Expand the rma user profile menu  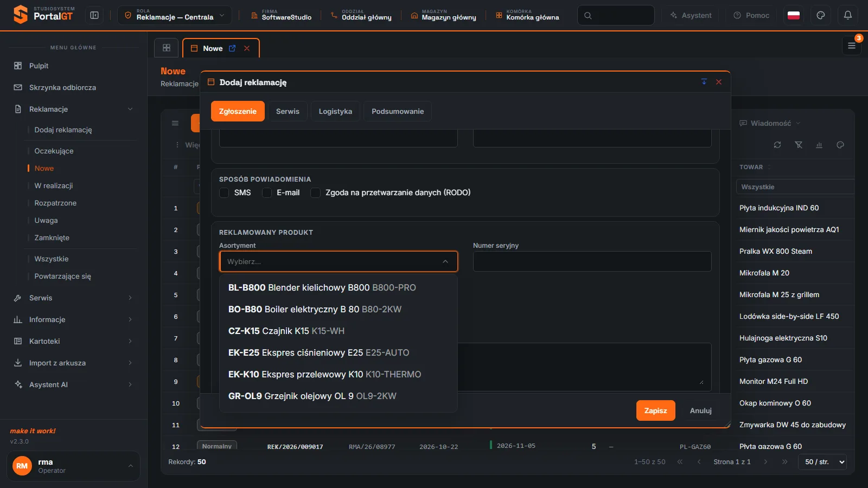point(73,466)
